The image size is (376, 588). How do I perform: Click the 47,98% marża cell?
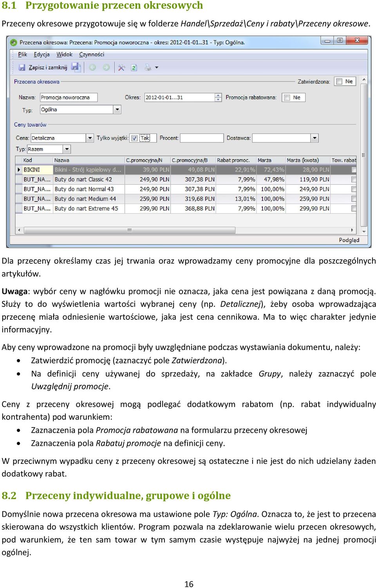point(271,179)
